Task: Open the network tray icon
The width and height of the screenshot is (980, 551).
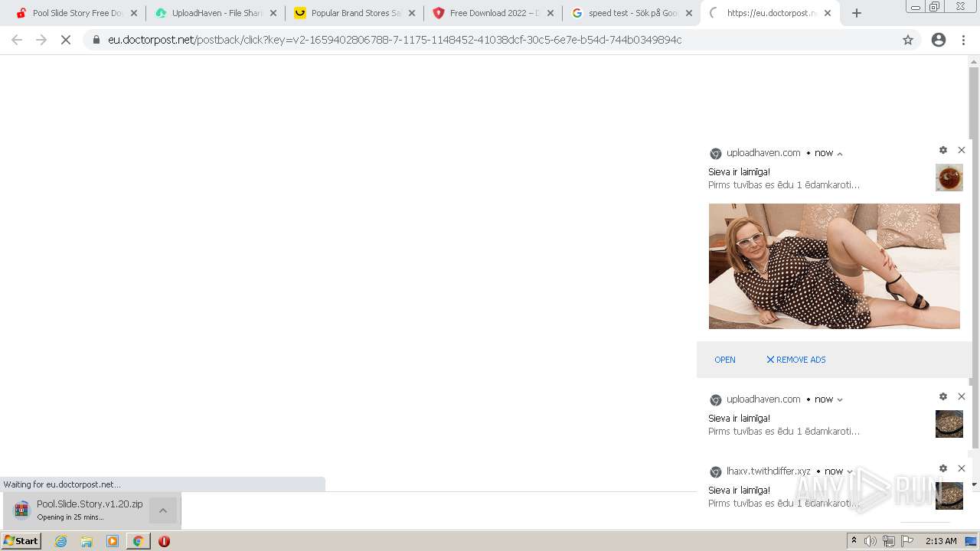Action: [889, 541]
